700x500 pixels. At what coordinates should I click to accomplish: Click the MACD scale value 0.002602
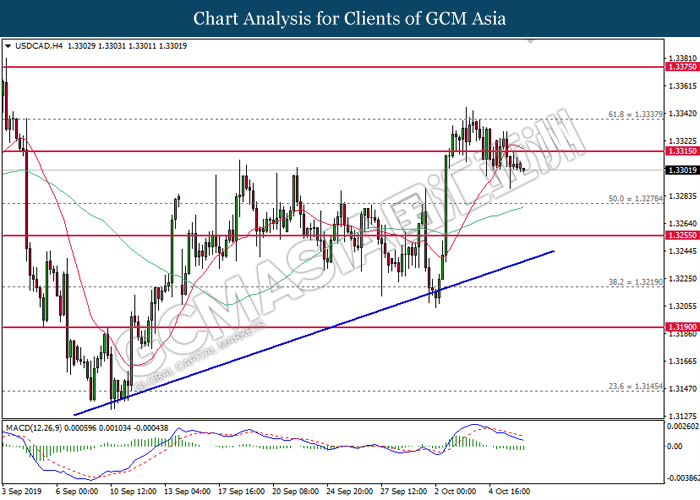point(683,426)
